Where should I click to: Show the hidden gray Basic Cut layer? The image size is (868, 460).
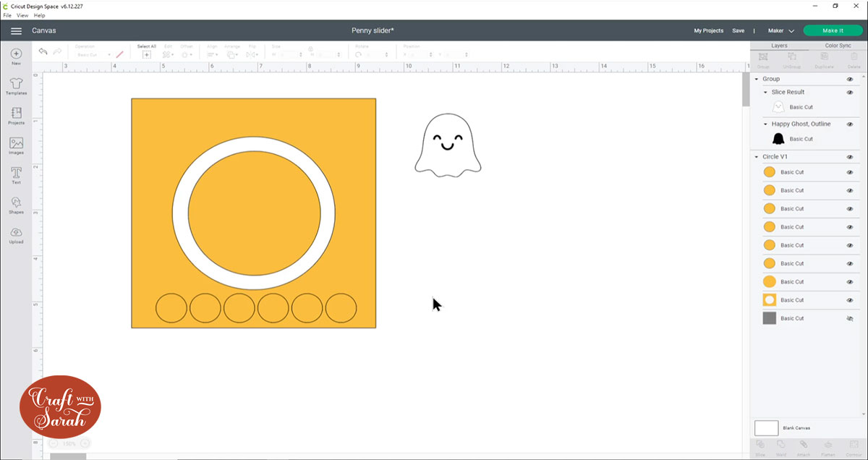pyautogui.click(x=850, y=318)
